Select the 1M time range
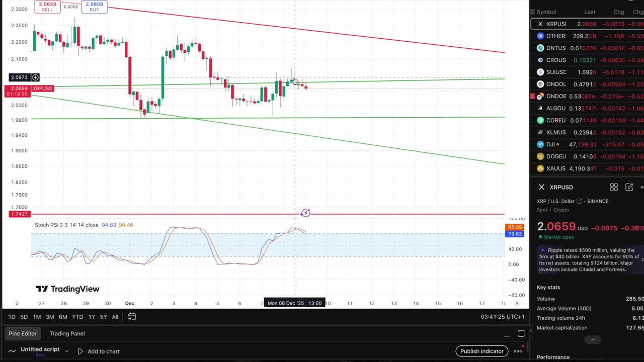This screenshot has width=644, height=362. [37, 317]
